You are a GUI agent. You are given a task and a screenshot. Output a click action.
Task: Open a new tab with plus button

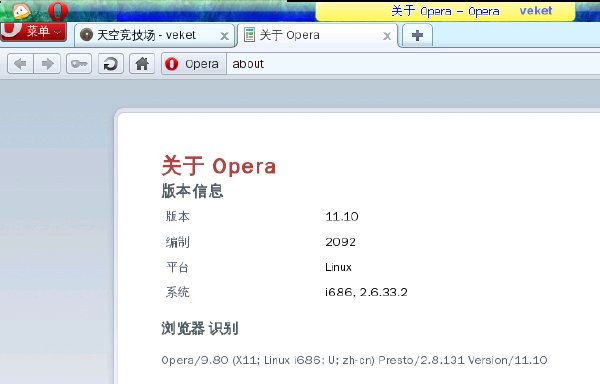(x=417, y=36)
